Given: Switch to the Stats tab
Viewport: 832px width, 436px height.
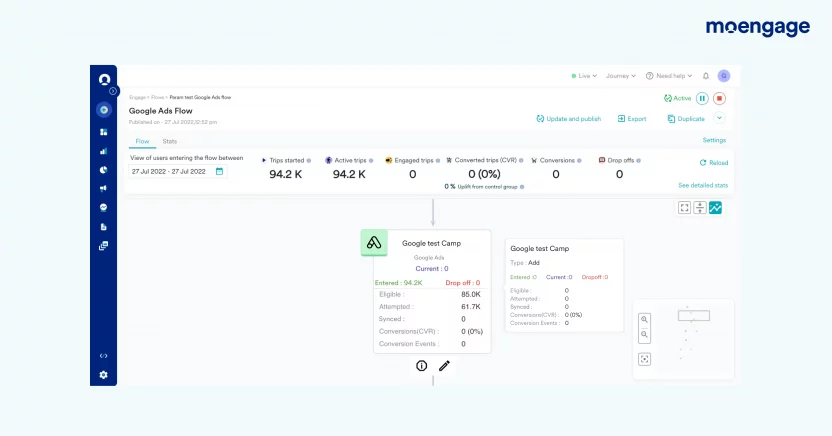Looking at the screenshot, I should click(170, 141).
